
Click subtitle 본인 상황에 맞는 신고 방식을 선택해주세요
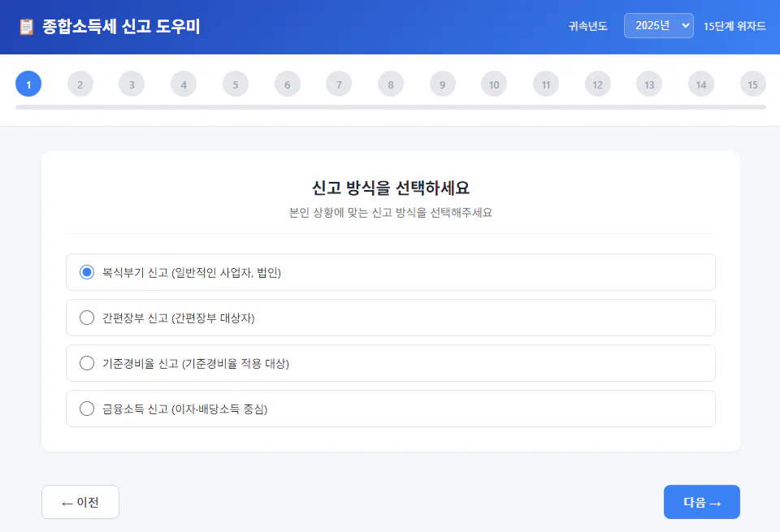[x=391, y=212]
